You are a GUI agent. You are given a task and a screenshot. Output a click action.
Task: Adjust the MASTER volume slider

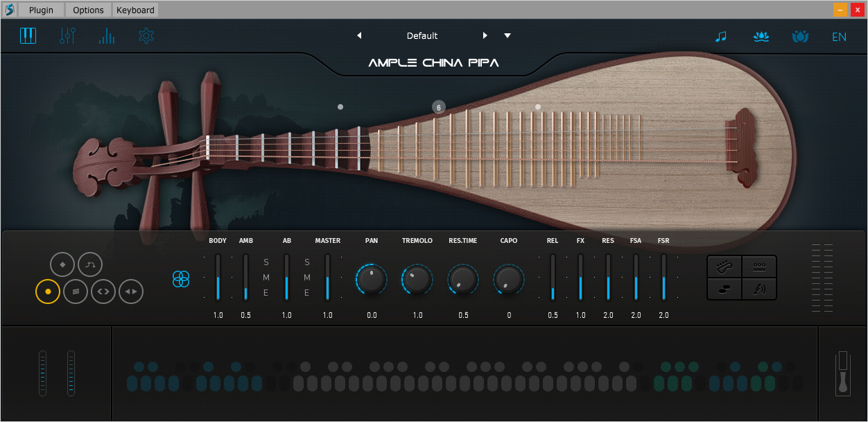(327, 277)
